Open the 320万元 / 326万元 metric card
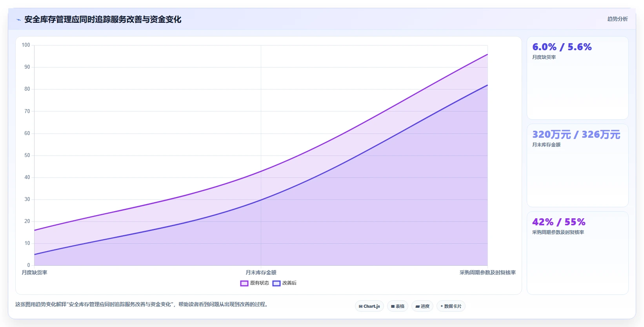Viewport: 644px width, 327px height. click(x=577, y=165)
